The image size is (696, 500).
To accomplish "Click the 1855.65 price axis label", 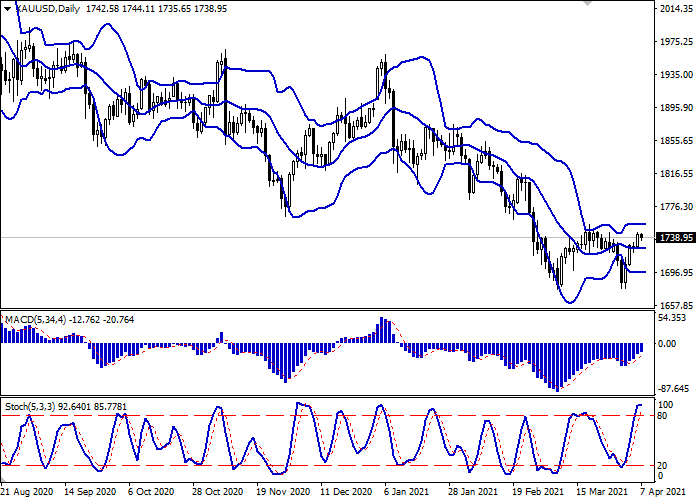I will click(x=676, y=140).
